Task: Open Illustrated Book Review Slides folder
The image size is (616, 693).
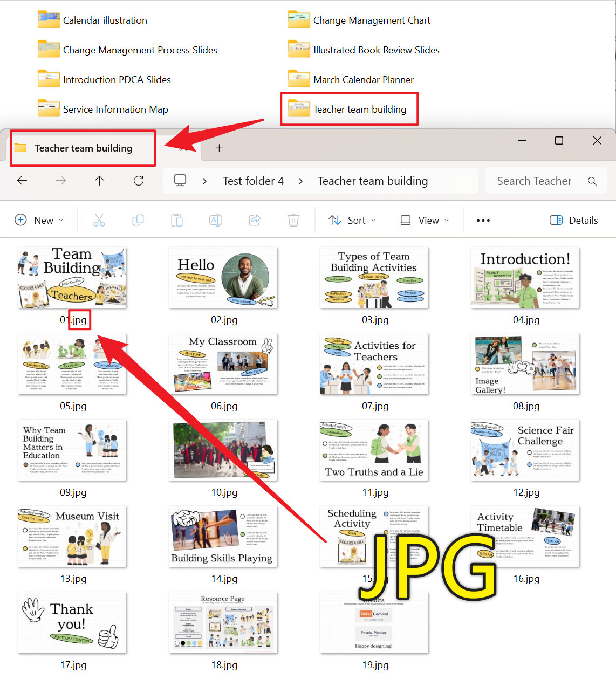Action: [x=364, y=50]
